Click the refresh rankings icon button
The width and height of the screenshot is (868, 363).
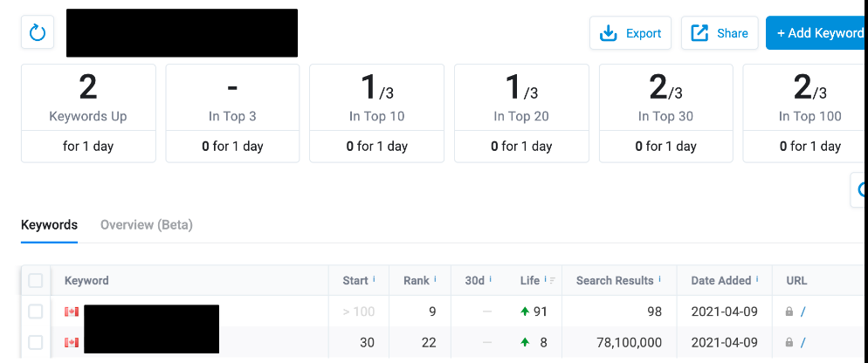[38, 33]
